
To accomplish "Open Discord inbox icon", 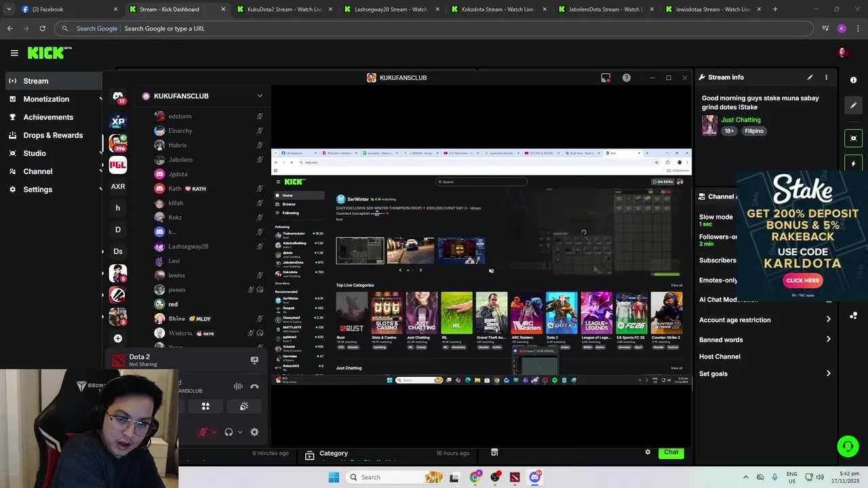I will (x=606, y=78).
